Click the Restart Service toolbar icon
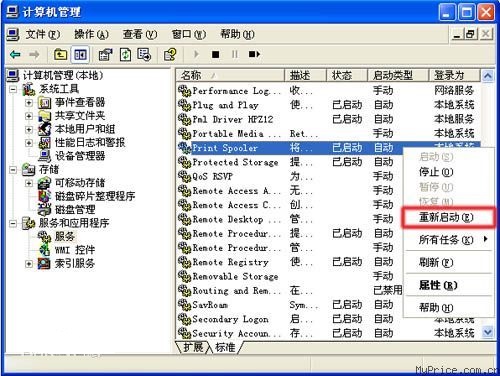 254,54
